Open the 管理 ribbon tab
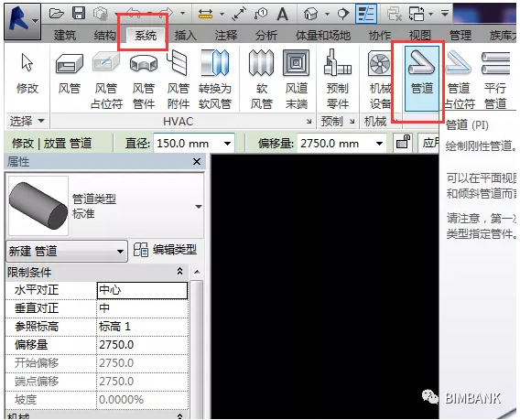This screenshot has width=520, height=420. click(460, 35)
